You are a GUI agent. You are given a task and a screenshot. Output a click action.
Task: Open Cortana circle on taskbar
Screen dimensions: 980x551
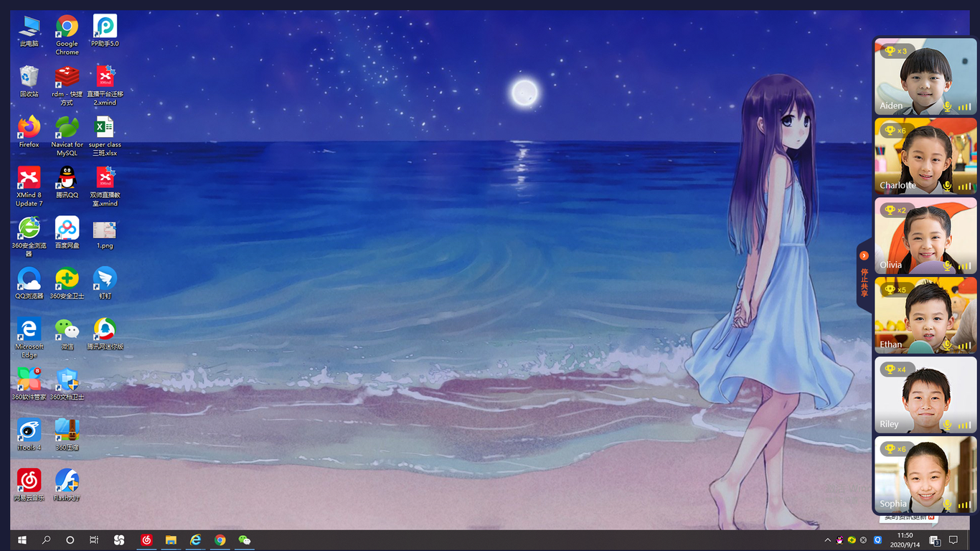click(x=70, y=540)
